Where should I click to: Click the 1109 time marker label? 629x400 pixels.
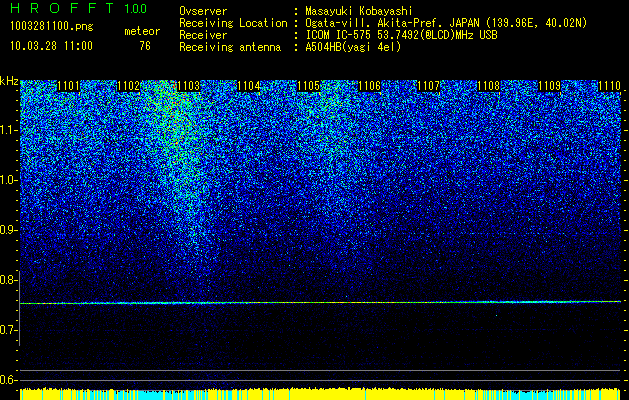pos(549,86)
